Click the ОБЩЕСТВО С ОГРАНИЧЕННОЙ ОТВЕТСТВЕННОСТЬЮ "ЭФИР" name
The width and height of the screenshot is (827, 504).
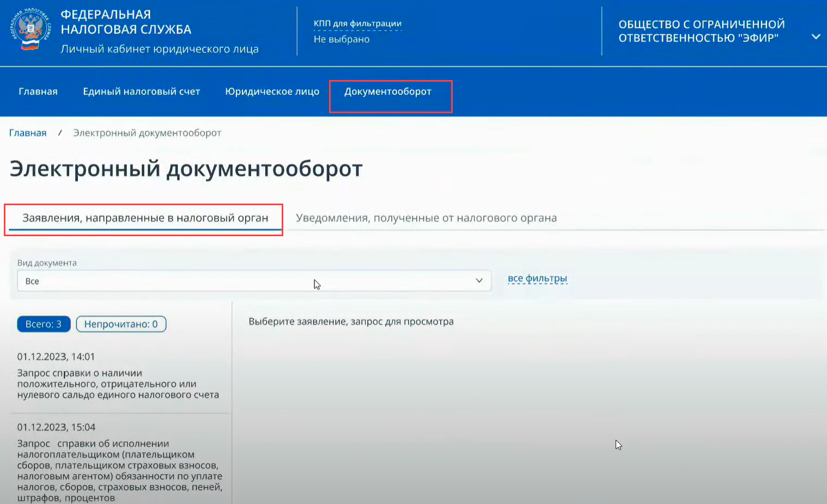coord(702,31)
